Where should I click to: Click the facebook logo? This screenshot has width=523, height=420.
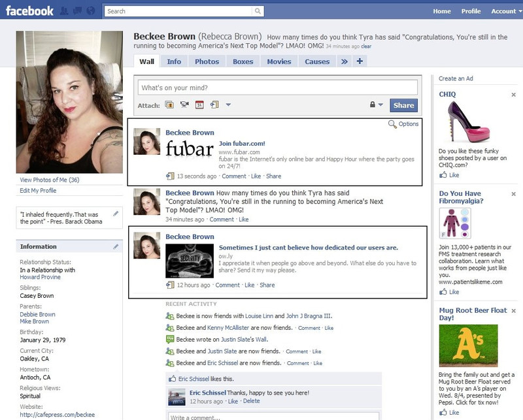click(x=29, y=11)
